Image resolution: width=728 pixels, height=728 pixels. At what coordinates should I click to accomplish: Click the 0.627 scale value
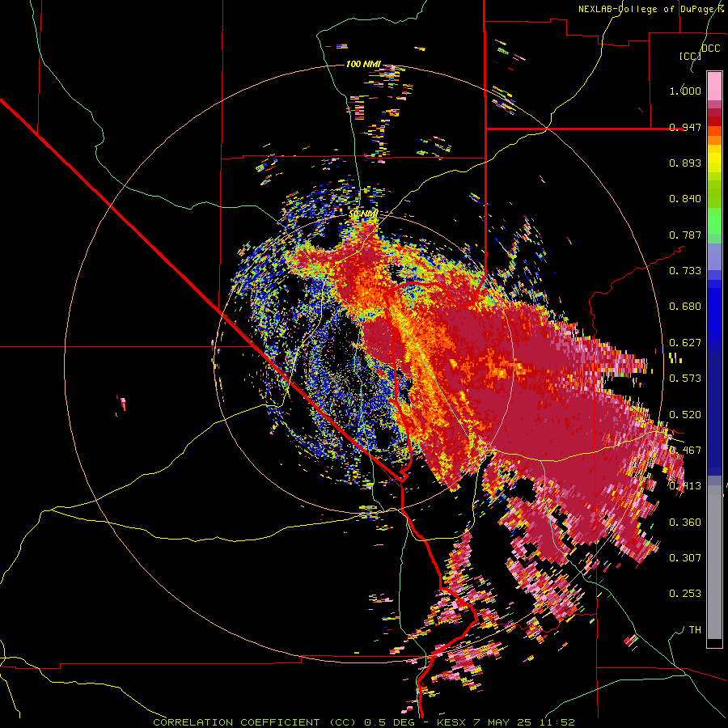pyautogui.click(x=685, y=343)
